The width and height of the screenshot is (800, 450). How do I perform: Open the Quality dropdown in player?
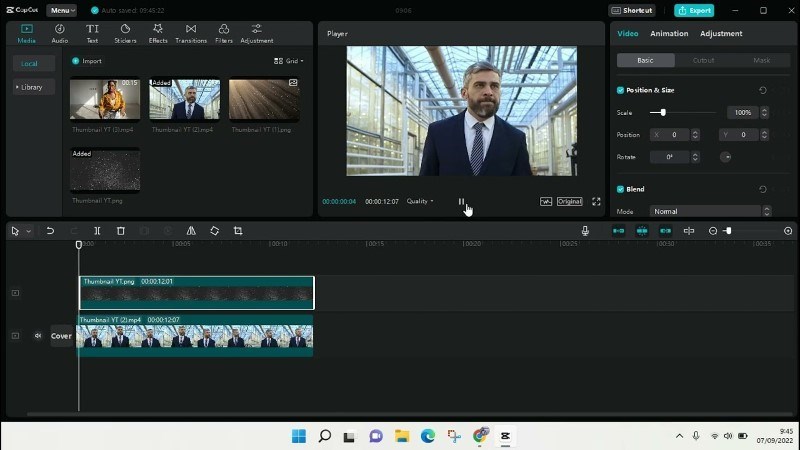coord(420,202)
